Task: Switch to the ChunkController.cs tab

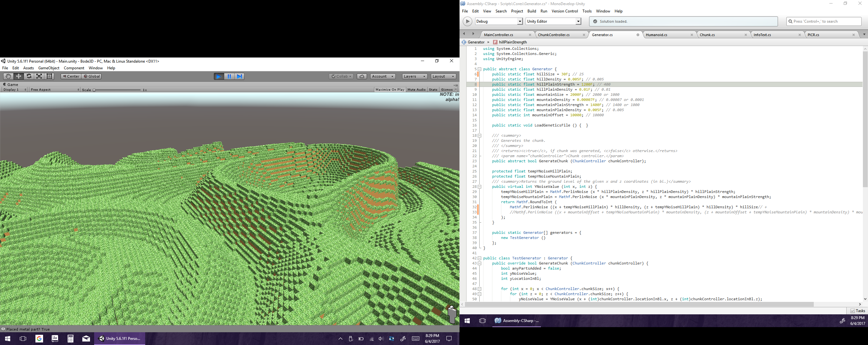Action: 554,35
